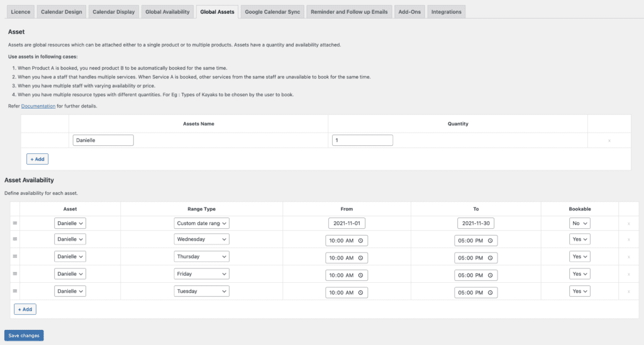Open the Custom date range type dropdown
Screen dimensions: 644x345
[x=201, y=223]
